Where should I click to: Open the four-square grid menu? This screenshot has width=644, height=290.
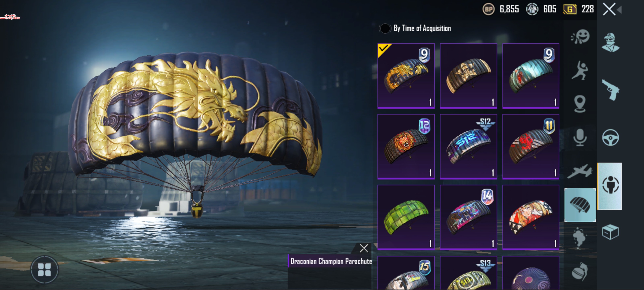coord(44,269)
